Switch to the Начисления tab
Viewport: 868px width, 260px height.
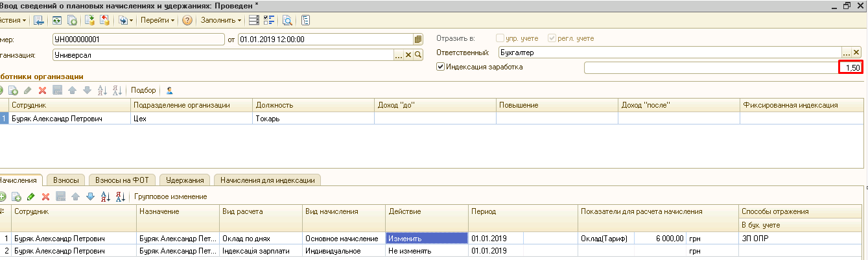[x=20, y=180]
